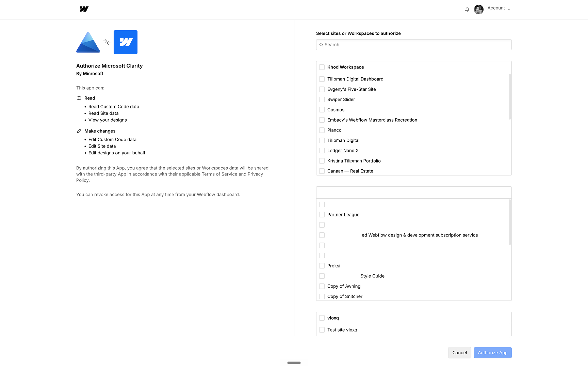Click the user avatar picture
Screen dimensions: 588x369
click(x=479, y=10)
